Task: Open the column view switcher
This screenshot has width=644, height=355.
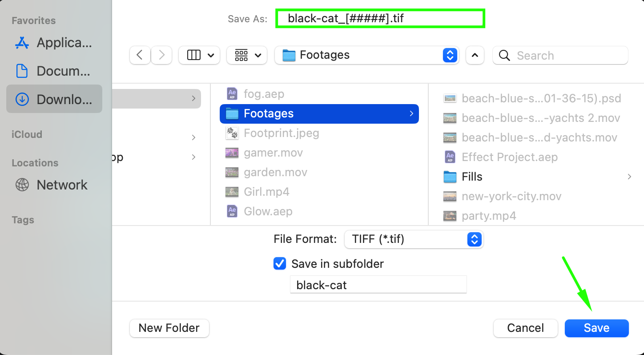Action: pos(199,55)
